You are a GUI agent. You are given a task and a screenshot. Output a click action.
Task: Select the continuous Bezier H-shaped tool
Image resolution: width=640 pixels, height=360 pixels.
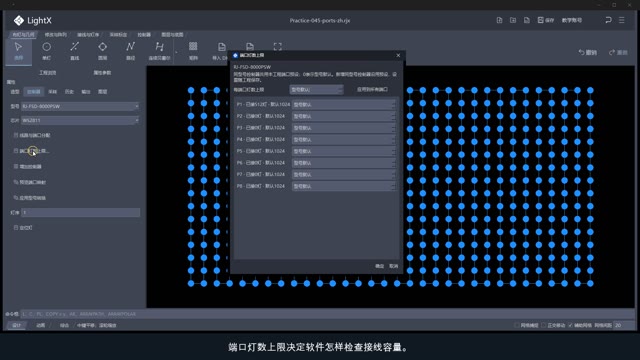click(x=159, y=51)
